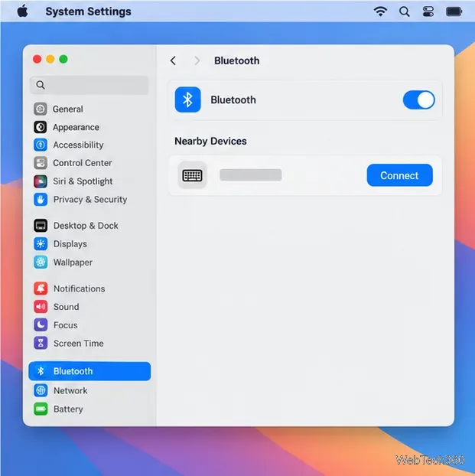
Task: Close the System Settings window
Action: pyautogui.click(x=37, y=59)
